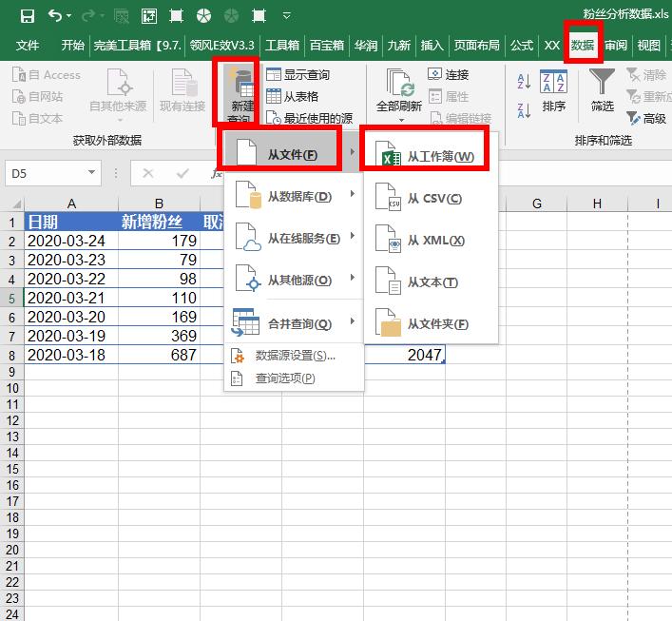
Task: Select column A header
Action: (x=71, y=204)
